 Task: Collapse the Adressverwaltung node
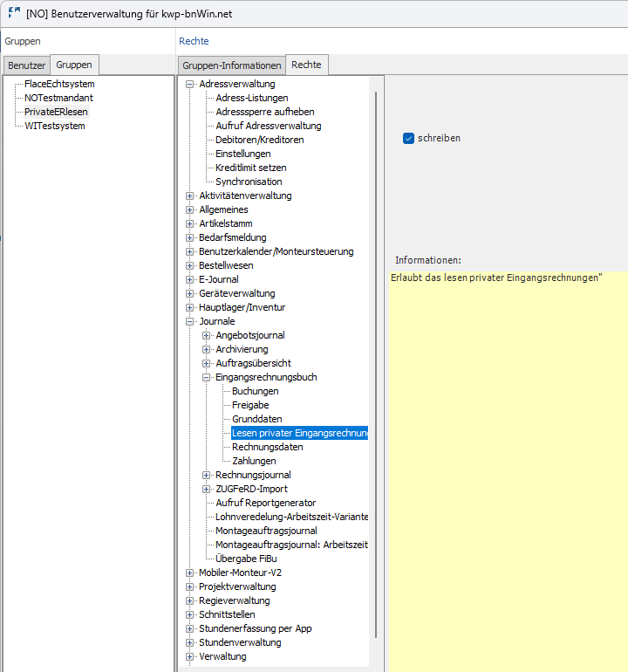tap(189, 85)
